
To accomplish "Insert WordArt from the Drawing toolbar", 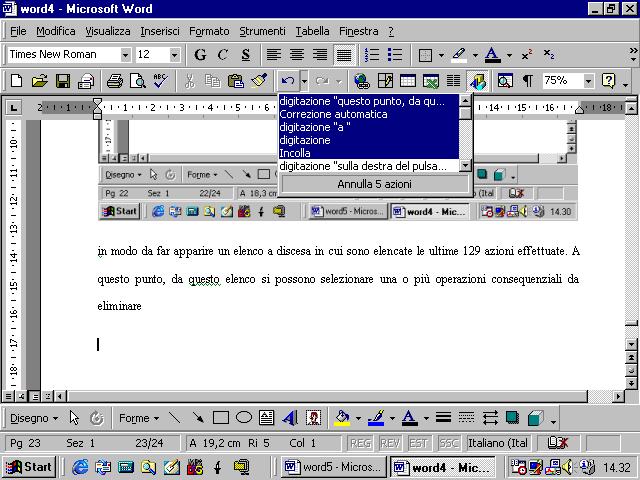I will [x=290, y=418].
